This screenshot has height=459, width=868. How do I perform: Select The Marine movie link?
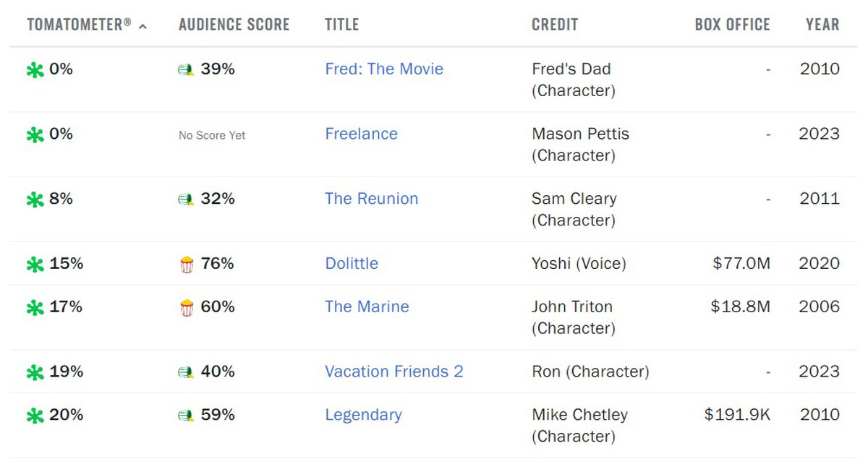[367, 307]
